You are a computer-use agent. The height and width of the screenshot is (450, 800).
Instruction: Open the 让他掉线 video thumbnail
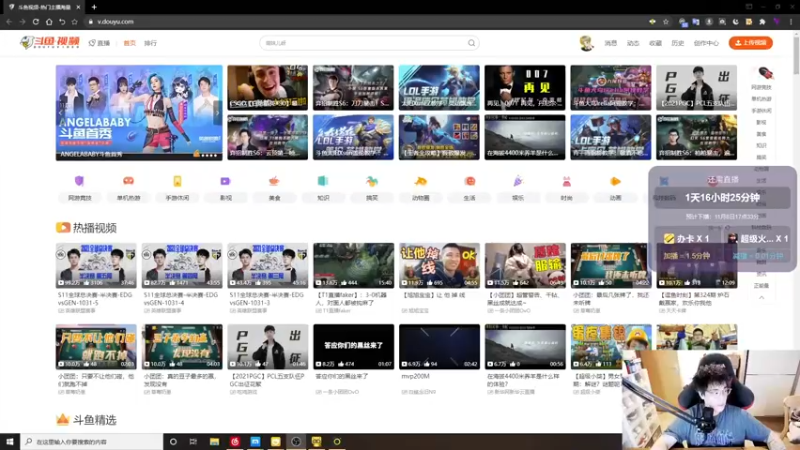[439, 266]
